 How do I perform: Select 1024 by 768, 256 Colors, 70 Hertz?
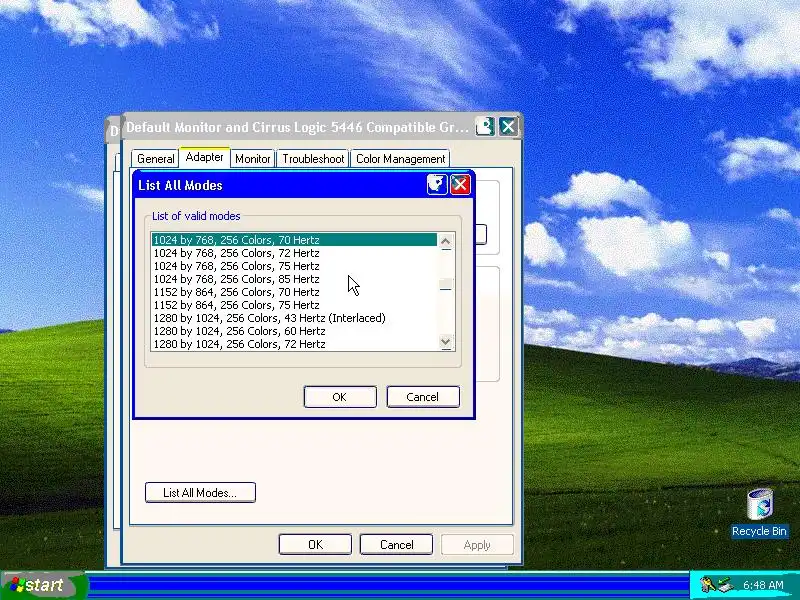[x=294, y=240]
